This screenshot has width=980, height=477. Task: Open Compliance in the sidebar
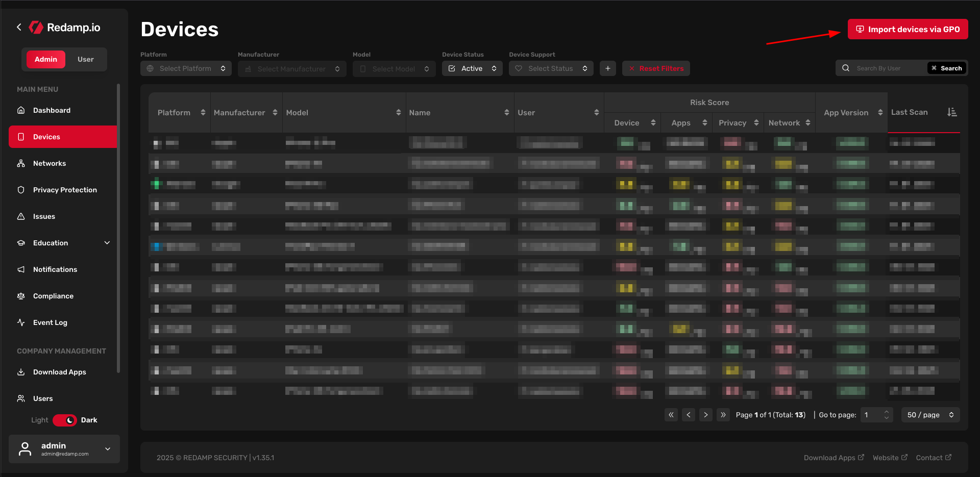pyautogui.click(x=53, y=296)
